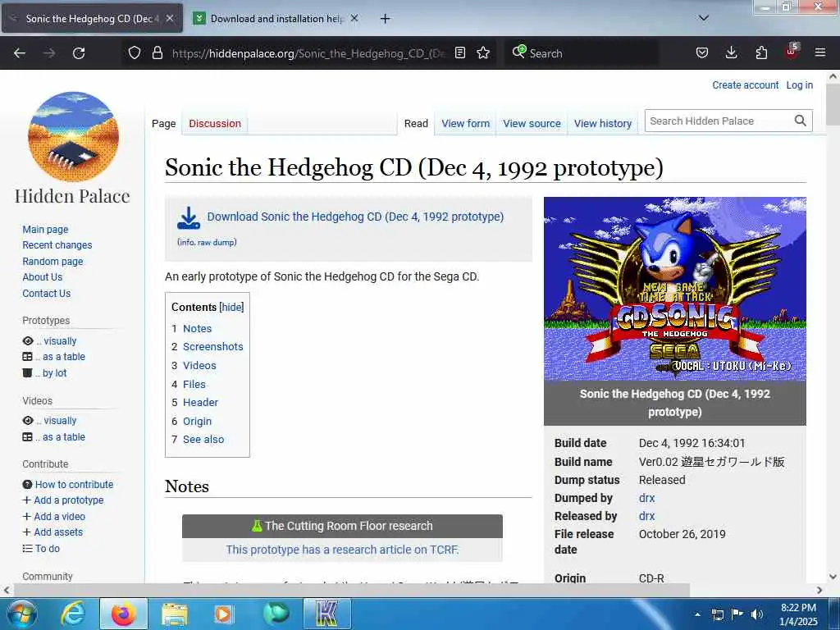Open the tracking protection shield icon
The height and width of the screenshot is (630, 840).
coord(135,52)
